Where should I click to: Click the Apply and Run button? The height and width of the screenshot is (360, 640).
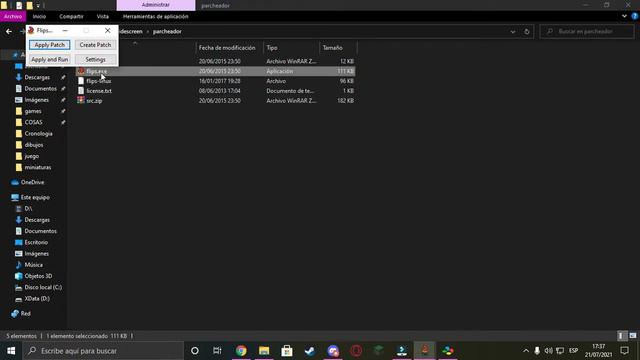49,60
